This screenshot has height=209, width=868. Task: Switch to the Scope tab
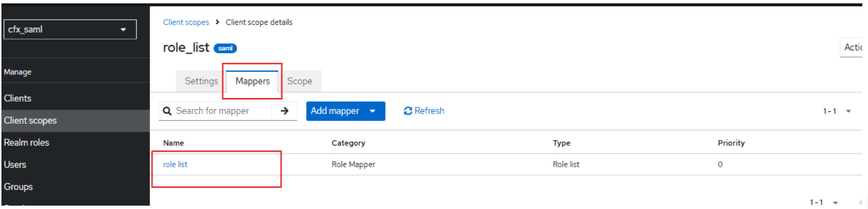coord(299,81)
